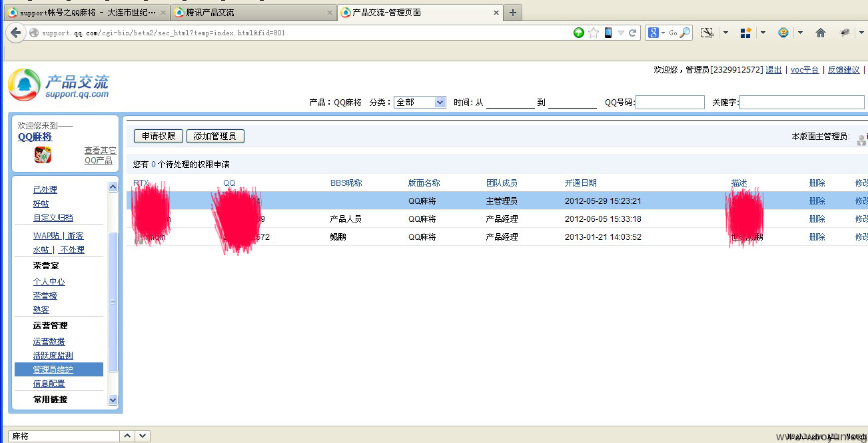Click the magnifier search icon
Viewport: 868px width, 443px height.
685,33
